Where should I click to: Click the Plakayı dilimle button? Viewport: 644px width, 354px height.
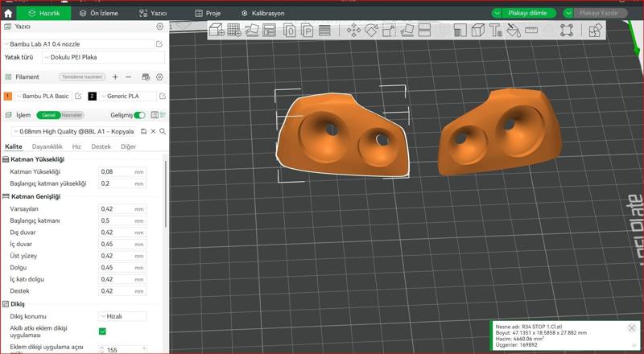(531, 13)
